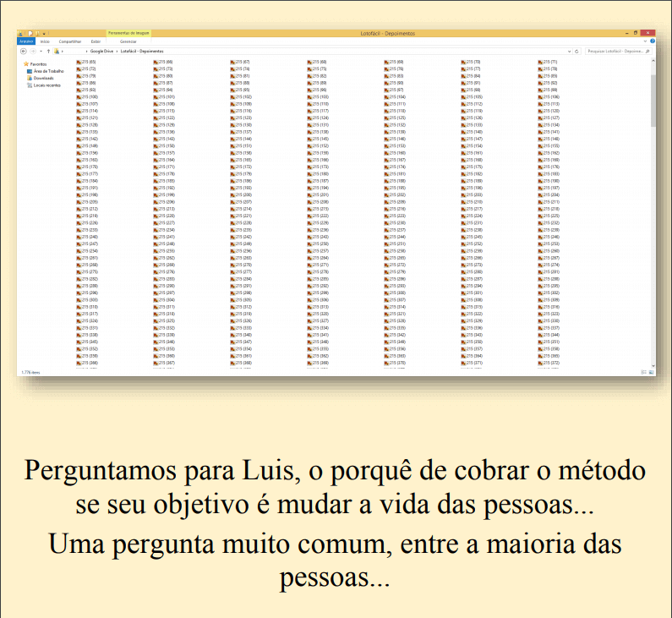Expand the ribbon with the chevron
Screen dimensions: 672x618
(x=643, y=41)
